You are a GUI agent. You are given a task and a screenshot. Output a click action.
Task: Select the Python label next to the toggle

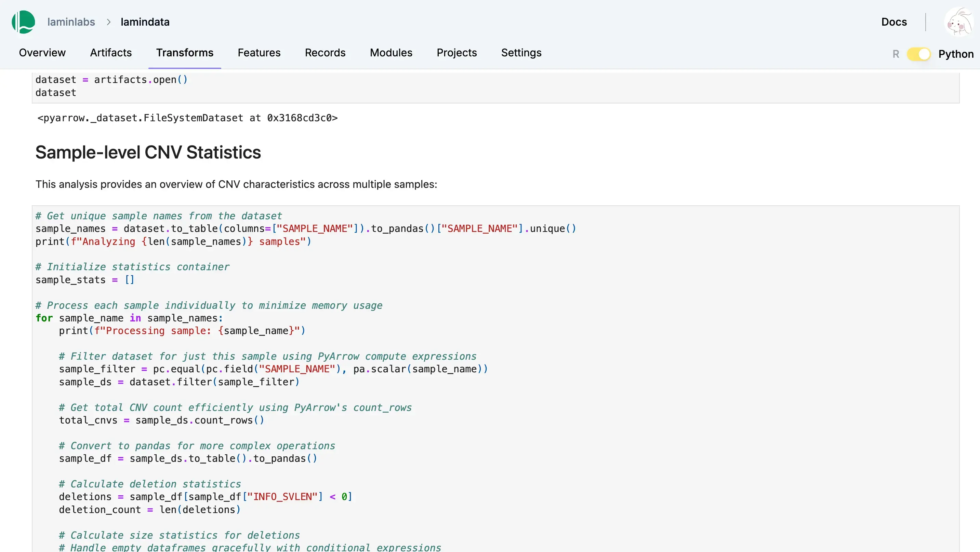click(956, 54)
